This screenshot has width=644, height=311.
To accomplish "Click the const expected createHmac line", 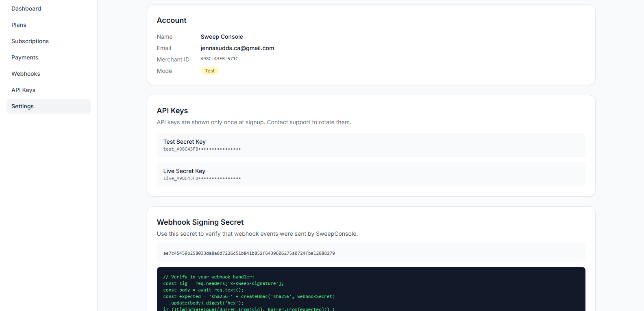I will coord(249,296).
